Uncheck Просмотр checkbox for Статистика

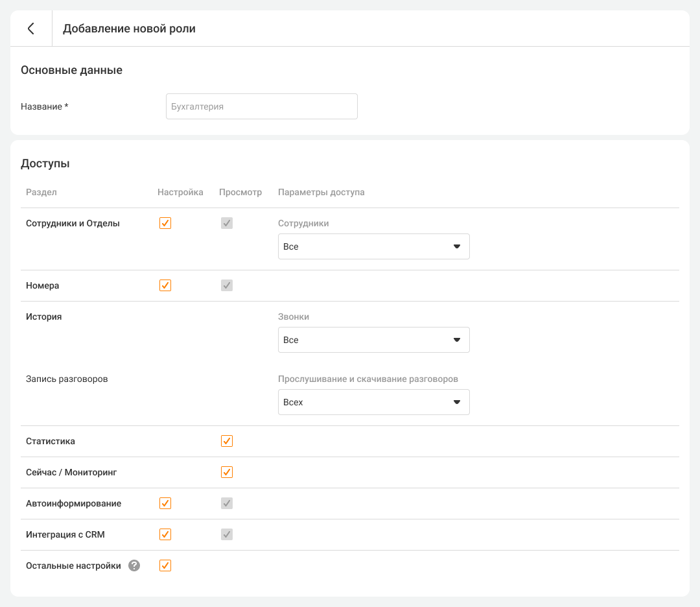click(227, 441)
